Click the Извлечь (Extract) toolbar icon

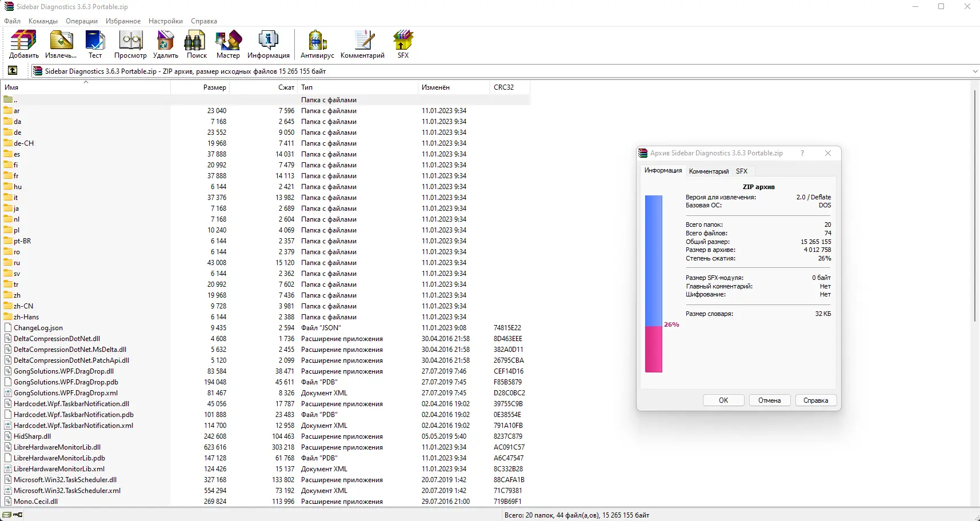click(x=61, y=41)
